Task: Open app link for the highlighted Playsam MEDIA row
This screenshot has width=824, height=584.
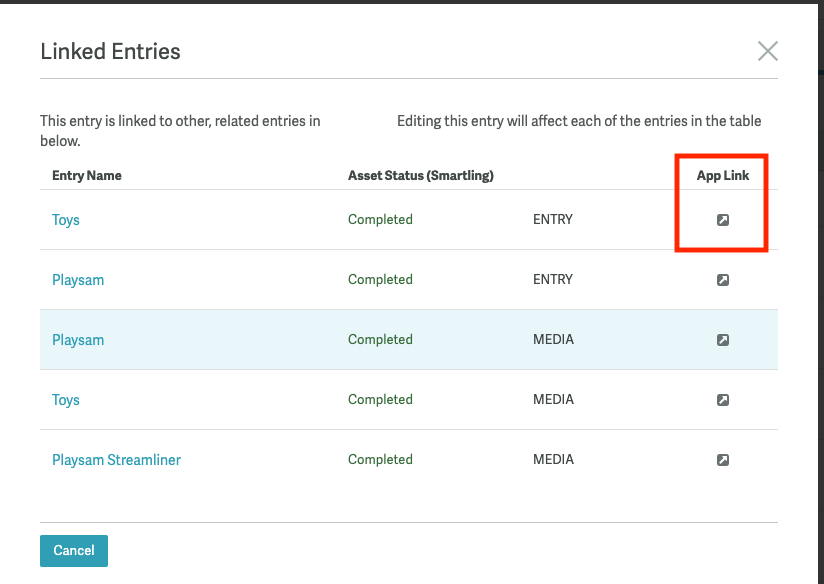Action: (723, 340)
